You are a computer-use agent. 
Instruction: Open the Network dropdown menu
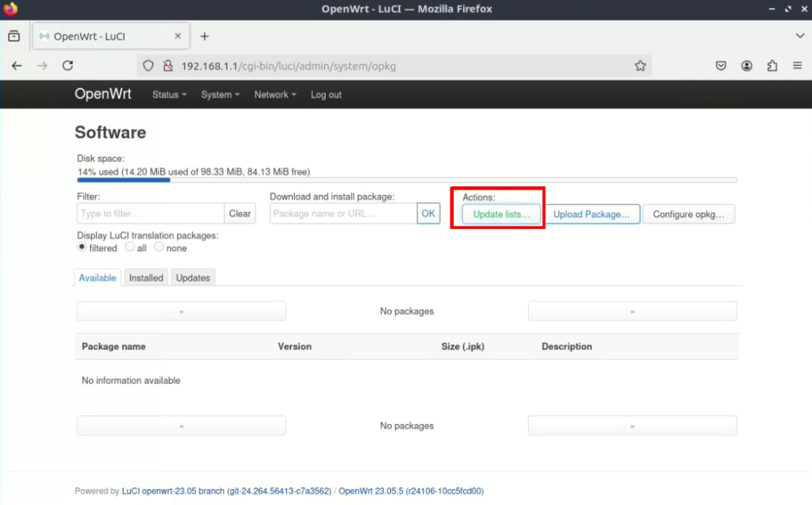(275, 95)
